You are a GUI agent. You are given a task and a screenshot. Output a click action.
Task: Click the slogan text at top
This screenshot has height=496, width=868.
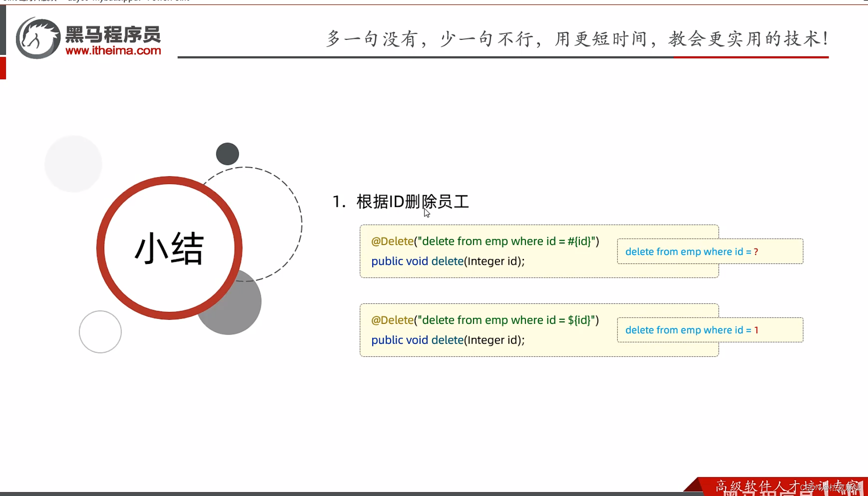(x=577, y=39)
